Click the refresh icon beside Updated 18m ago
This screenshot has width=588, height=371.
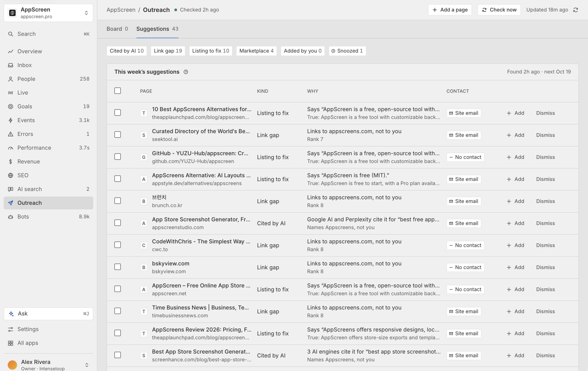(x=575, y=10)
